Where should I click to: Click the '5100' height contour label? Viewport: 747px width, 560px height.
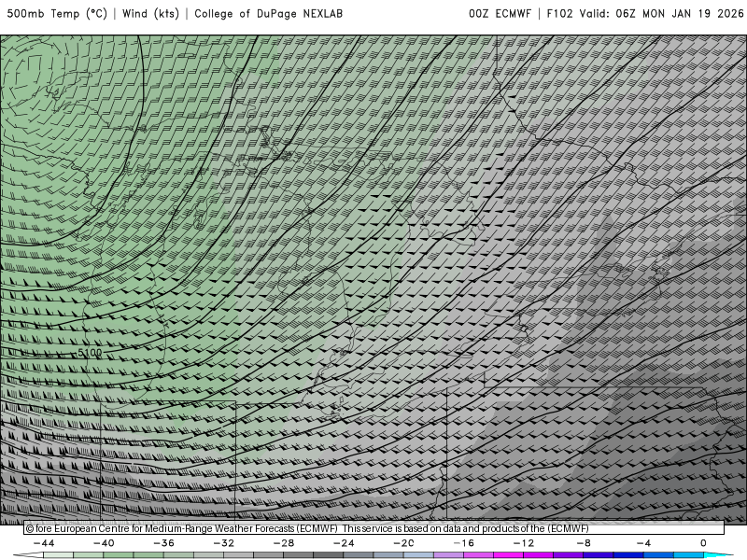90,353
